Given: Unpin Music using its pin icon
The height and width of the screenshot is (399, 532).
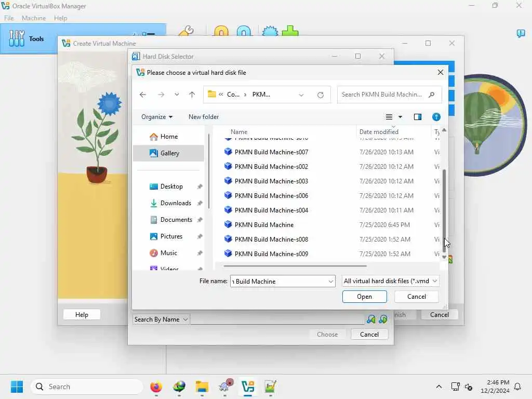Looking at the screenshot, I should [200, 253].
